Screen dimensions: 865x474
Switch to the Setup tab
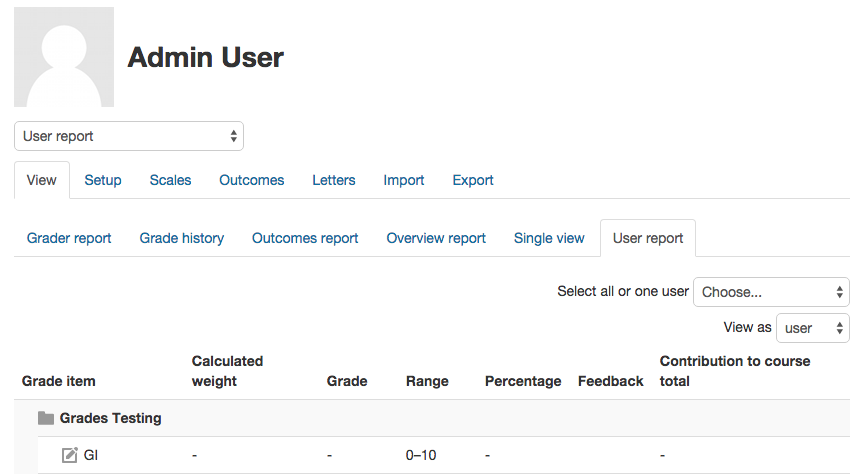[x=103, y=180]
